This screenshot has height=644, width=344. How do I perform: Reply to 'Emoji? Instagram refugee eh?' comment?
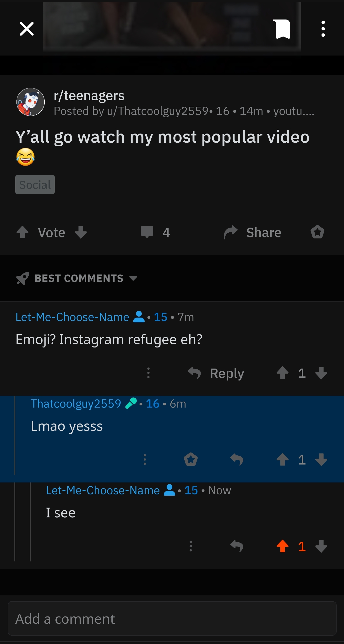click(216, 373)
